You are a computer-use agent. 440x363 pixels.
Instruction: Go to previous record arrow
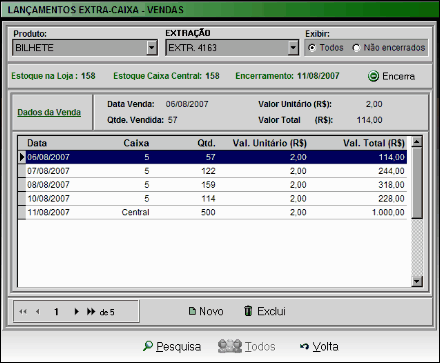click(x=38, y=312)
